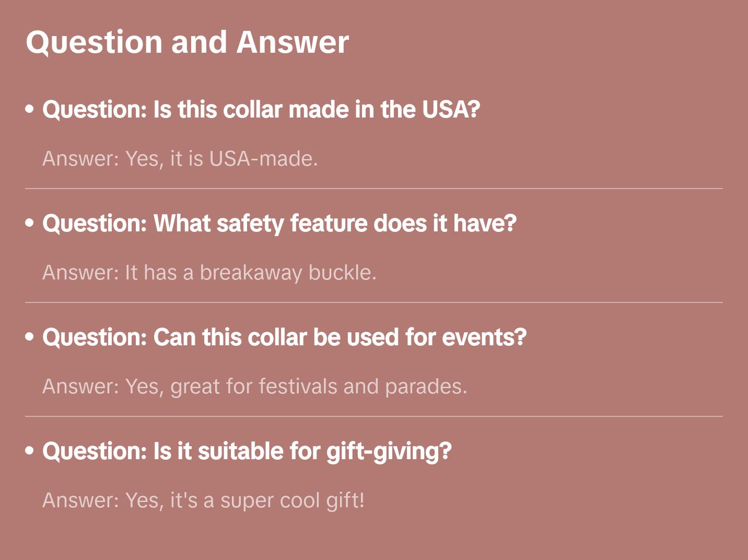Click the word 'gift-giving?' in last question
Image resolution: width=748 pixels, height=560 pixels.
point(389,451)
